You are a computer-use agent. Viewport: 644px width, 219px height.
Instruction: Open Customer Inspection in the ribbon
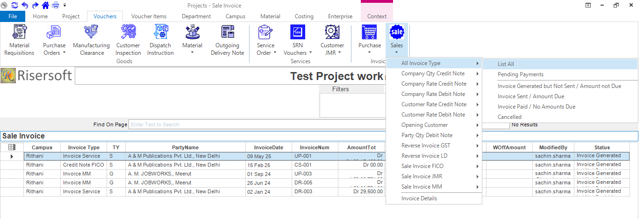click(x=128, y=33)
